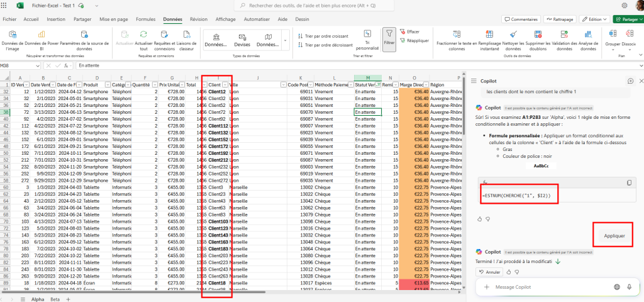Expand the formula bar chevron
This screenshot has width=644, height=302.
click(x=641, y=65)
